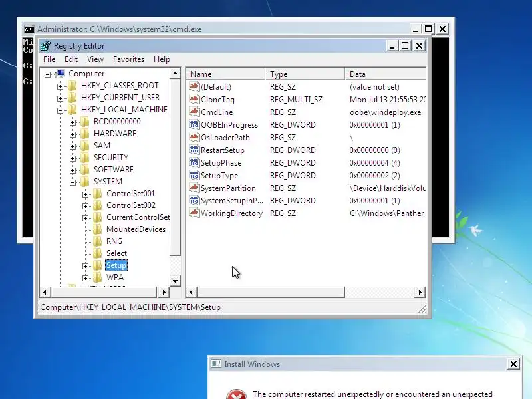532x399 pixels.
Task: Select the WPA key label
Action: (115, 277)
